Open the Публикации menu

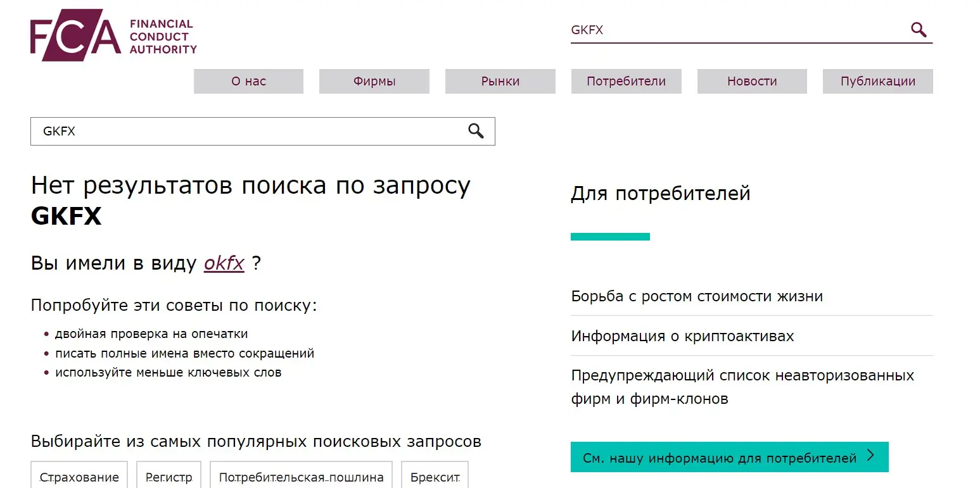(x=878, y=81)
